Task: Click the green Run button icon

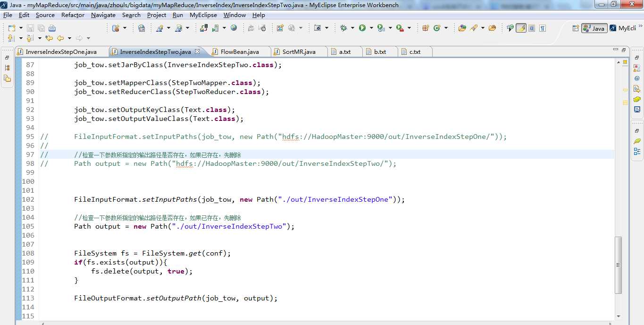Action: click(362, 28)
